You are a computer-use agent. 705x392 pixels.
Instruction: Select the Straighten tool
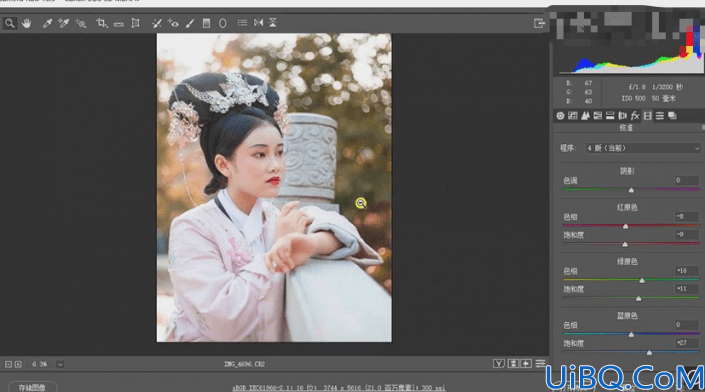point(119,23)
